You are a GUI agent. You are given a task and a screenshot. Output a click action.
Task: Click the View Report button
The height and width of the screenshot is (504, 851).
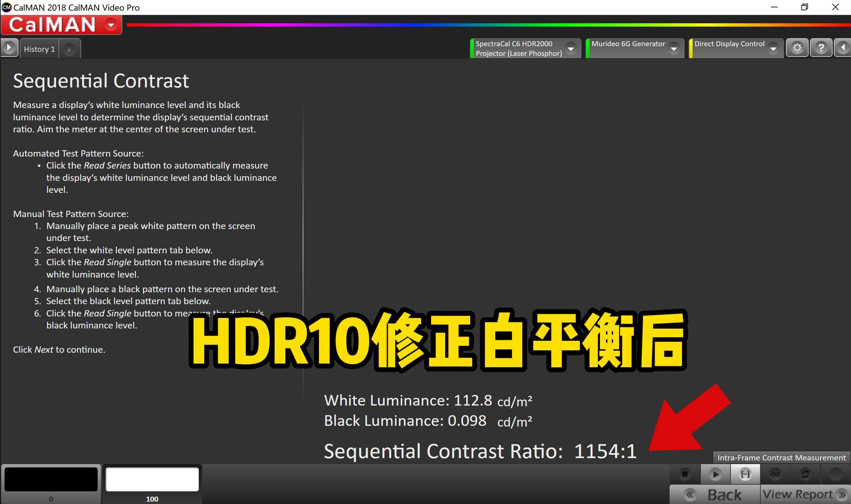[804, 494]
